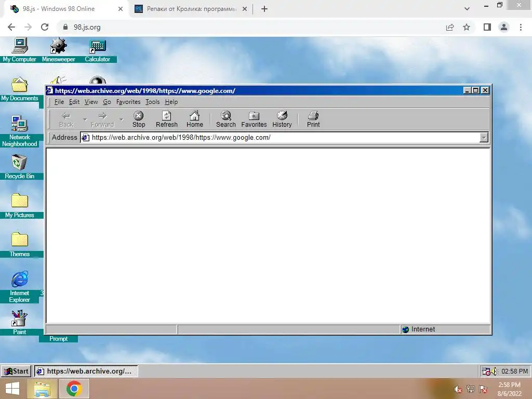Select Chrome in host taskbar

[74, 389]
